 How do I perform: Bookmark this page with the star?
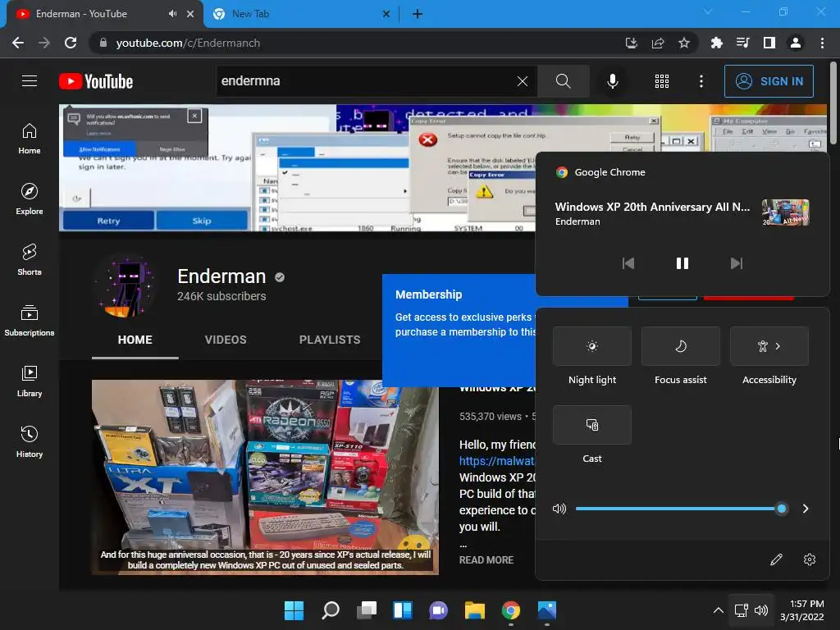tap(684, 43)
